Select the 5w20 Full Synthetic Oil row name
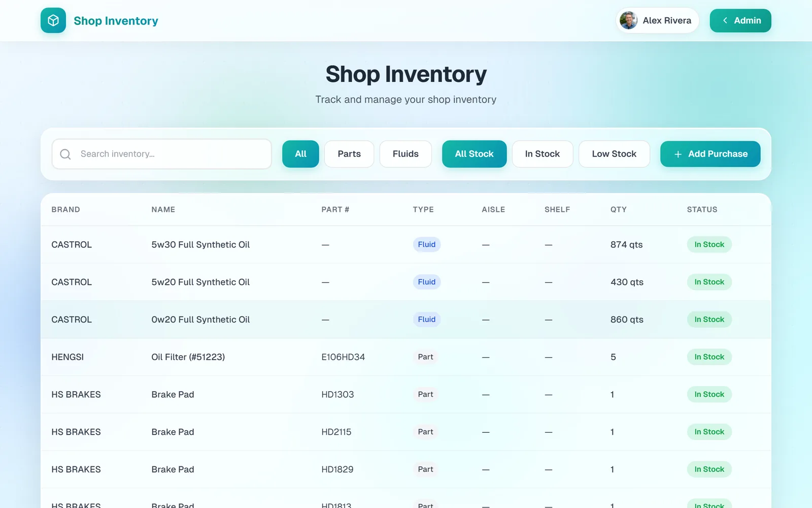 200,282
